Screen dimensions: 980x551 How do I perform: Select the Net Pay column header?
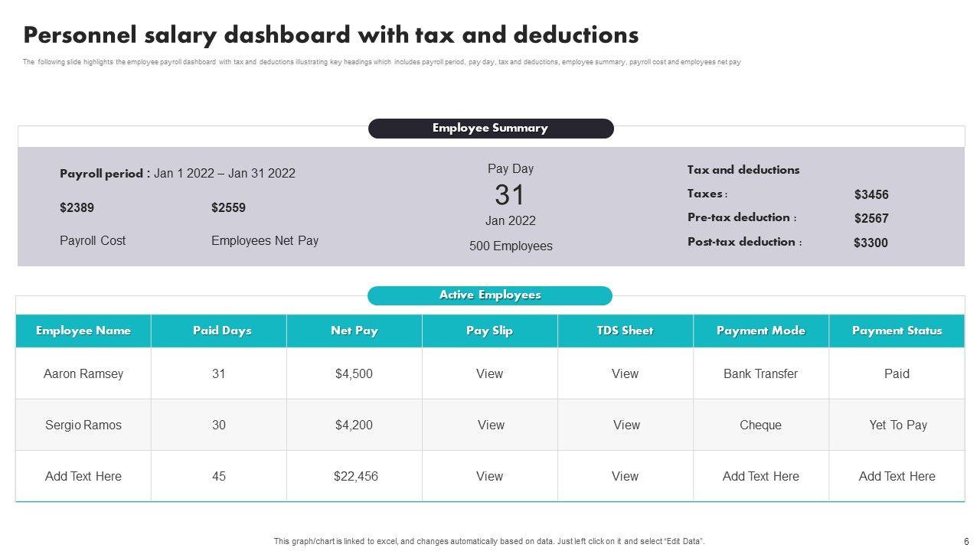pyautogui.click(x=354, y=331)
